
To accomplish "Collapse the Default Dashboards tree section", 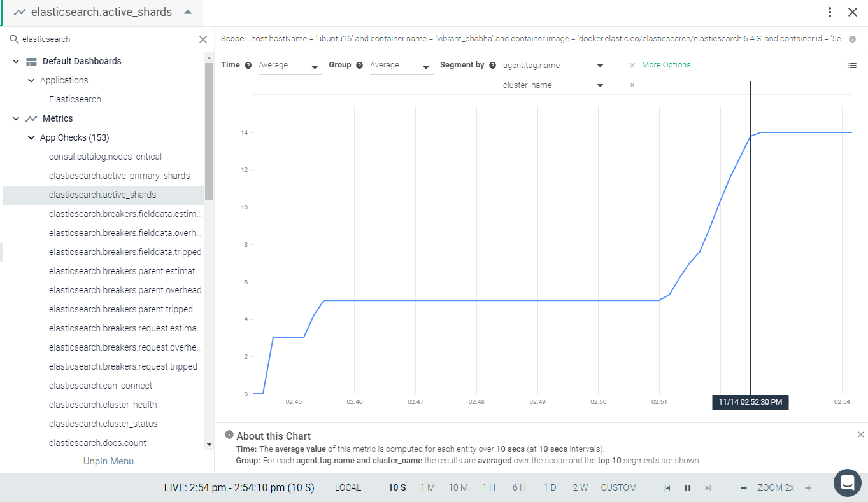I will pyautogui.click(x=16, y=62).
